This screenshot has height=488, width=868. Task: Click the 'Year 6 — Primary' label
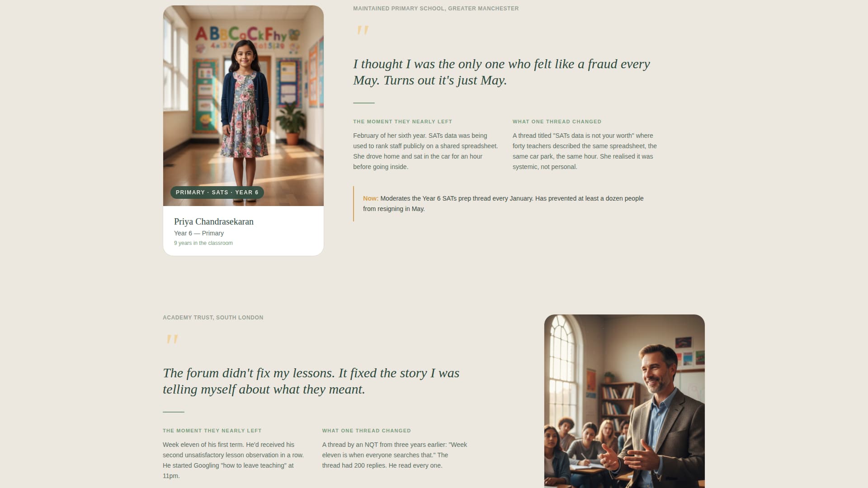coord(198,233)
